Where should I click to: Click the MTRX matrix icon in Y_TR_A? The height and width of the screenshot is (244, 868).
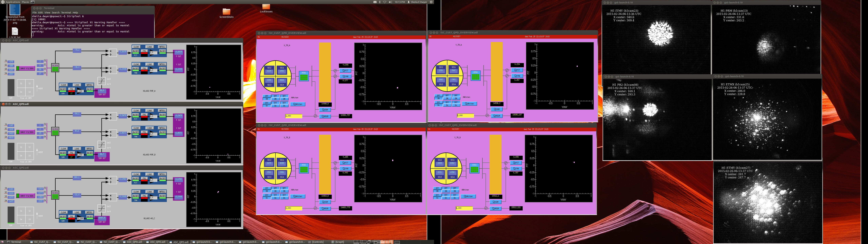pos(475,76)
